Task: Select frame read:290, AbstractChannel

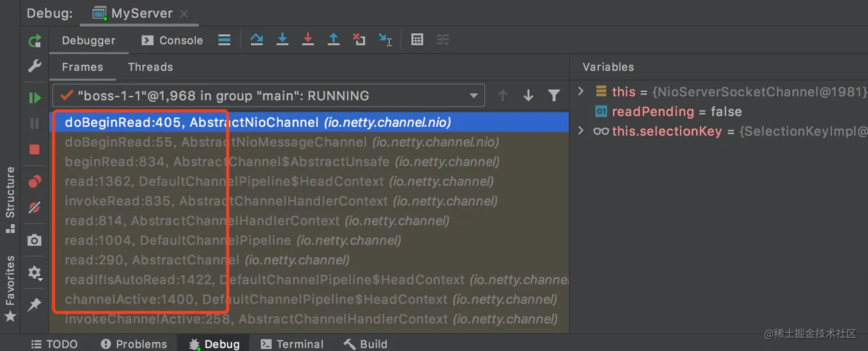Action: click(x=309, y=260)
